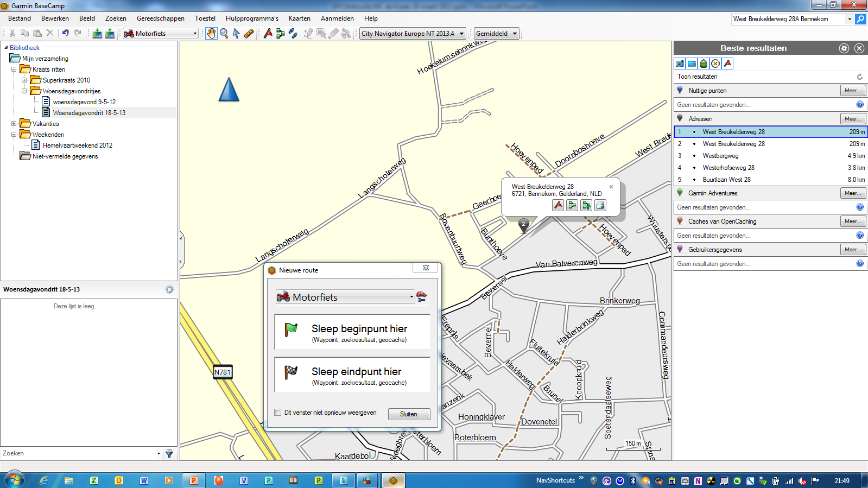This screenshot has width=868, height=488.
Task: Open search results settings gear
Action: click(x=844, y=48)
